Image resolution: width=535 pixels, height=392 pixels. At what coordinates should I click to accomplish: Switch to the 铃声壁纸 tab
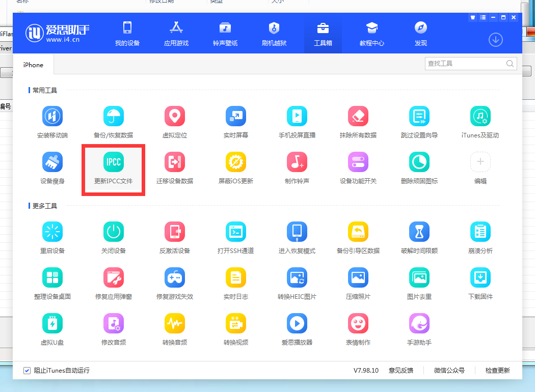pyautogui.click(x=225, y=34)
